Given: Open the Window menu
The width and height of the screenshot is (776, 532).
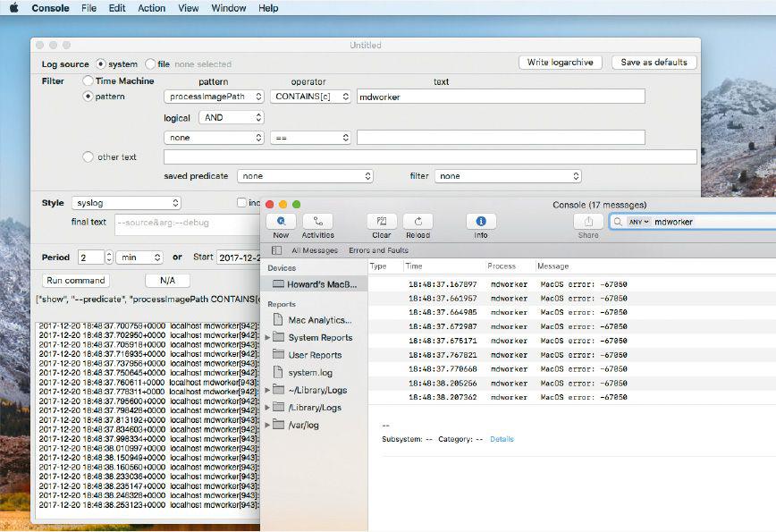Looking at the screenshot, I should point(229,8).
